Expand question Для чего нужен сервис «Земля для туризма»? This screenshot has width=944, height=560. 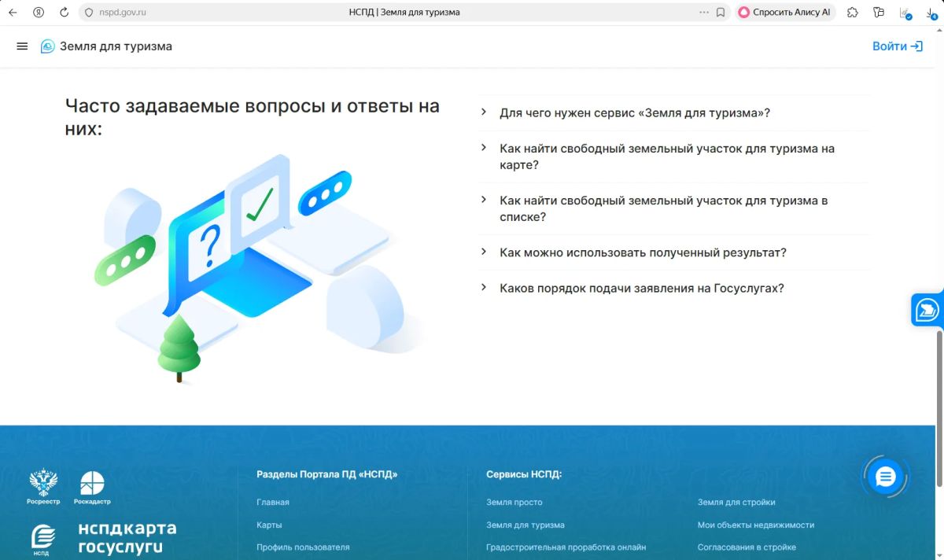[676, 113]
